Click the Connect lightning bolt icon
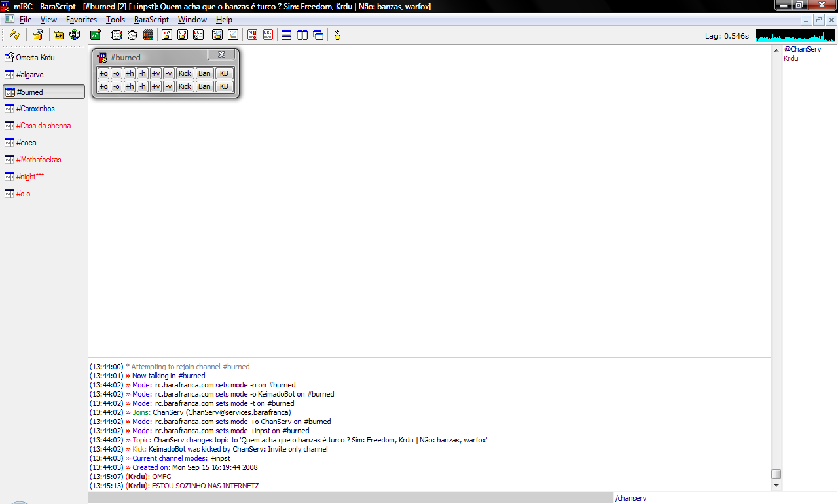Image resolution: width=838 pixels, height=504 pixels. pyautogui.click(x=14, y=35)
